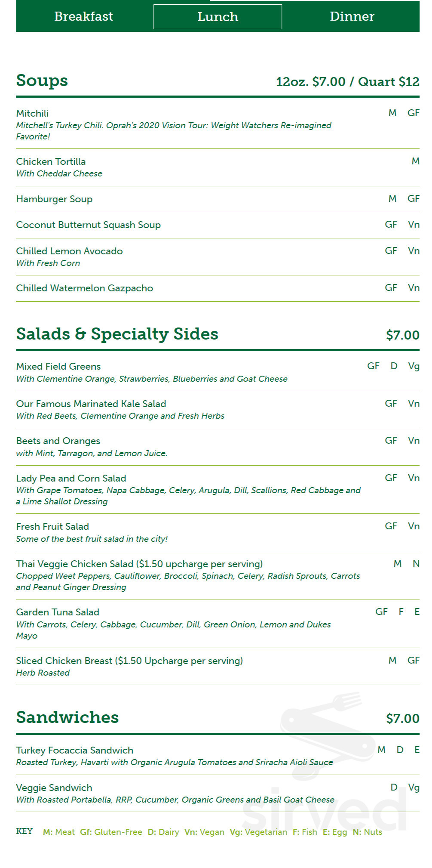Screen dimensions: 432x868
Task: Expand the Sandwiches section header
Action: coord(67,717)
